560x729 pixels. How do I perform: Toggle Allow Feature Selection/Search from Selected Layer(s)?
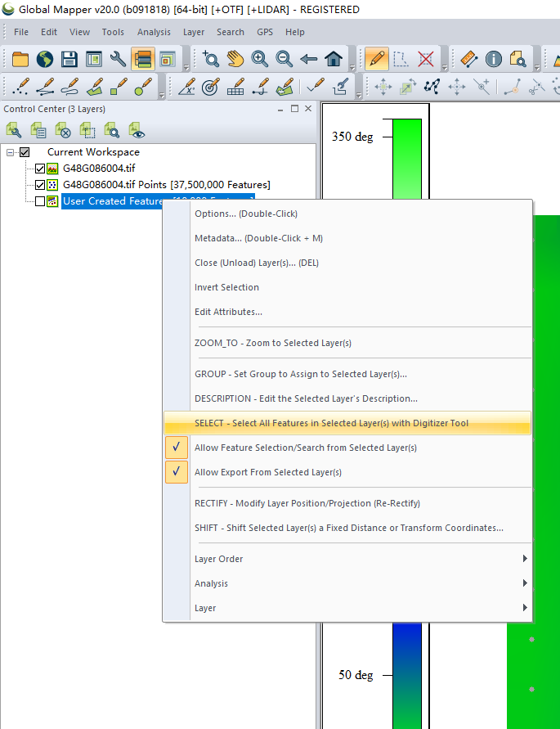pos(347,448)
